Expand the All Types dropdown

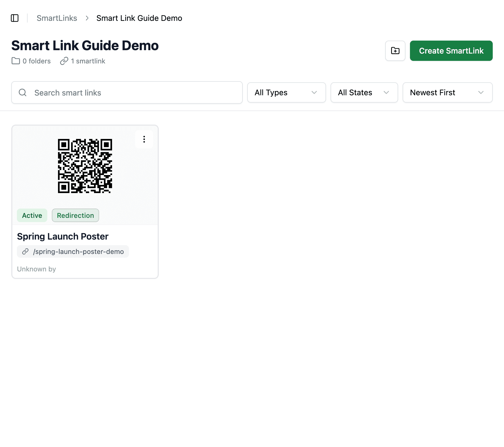pos(287,92)
